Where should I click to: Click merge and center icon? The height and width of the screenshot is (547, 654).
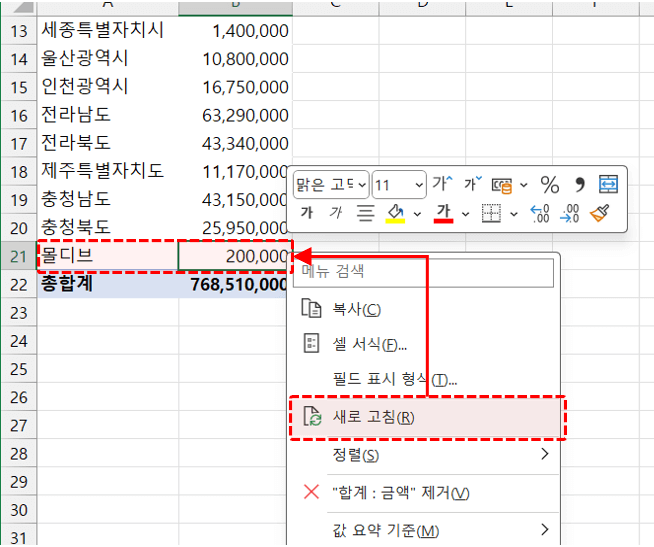point(608,184)
